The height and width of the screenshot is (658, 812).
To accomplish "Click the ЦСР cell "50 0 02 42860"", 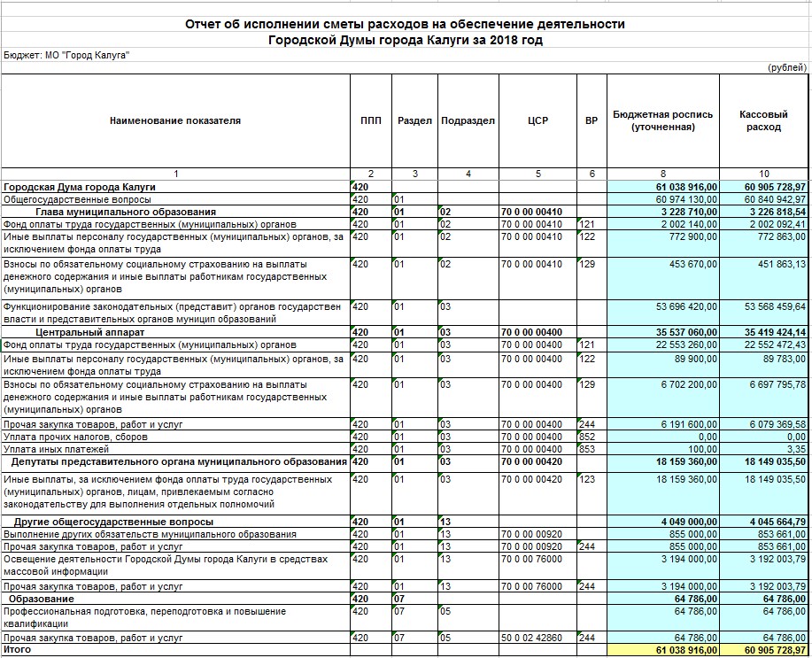I will (x=531, y=638).
